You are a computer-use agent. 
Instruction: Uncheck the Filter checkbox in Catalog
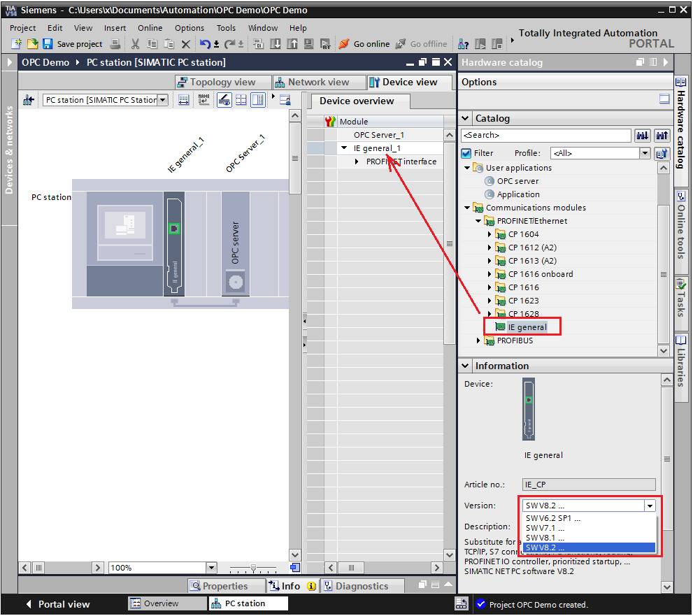click(466, 153)
